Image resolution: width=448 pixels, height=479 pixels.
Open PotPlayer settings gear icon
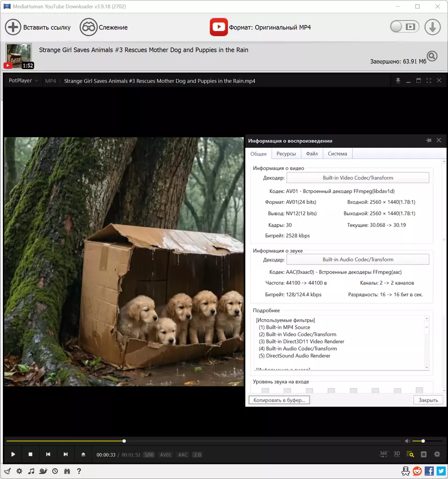click(437, 454)
